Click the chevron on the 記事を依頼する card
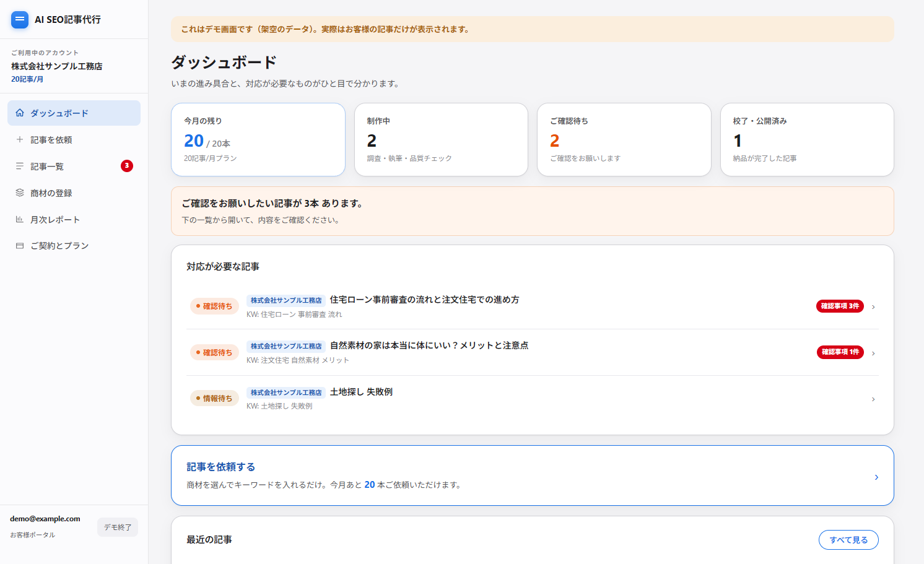This screenshot has height=564, width=924. coord(876,477)
